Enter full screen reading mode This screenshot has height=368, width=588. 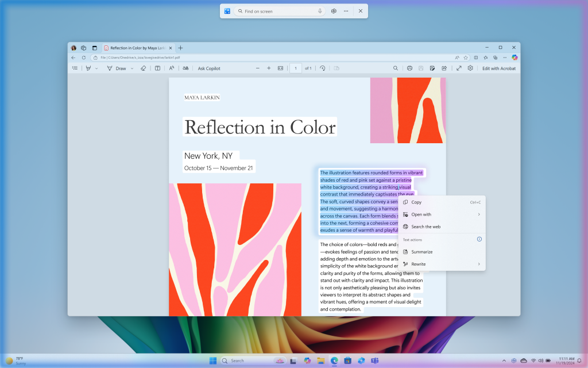click(x=459, y=68)
